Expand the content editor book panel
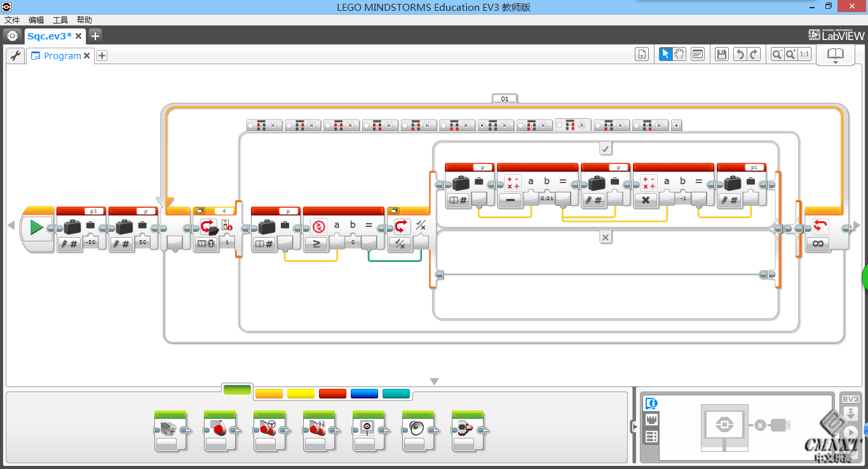The width and height of the screenshot is (868, 469). (x=835, y=55)
